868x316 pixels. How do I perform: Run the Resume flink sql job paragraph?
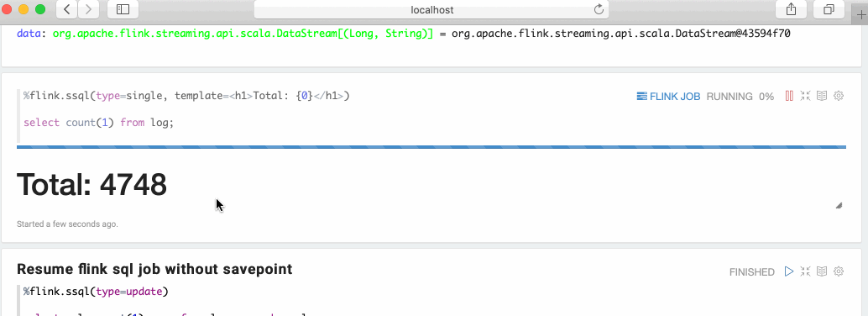click(x=789, y=271)
